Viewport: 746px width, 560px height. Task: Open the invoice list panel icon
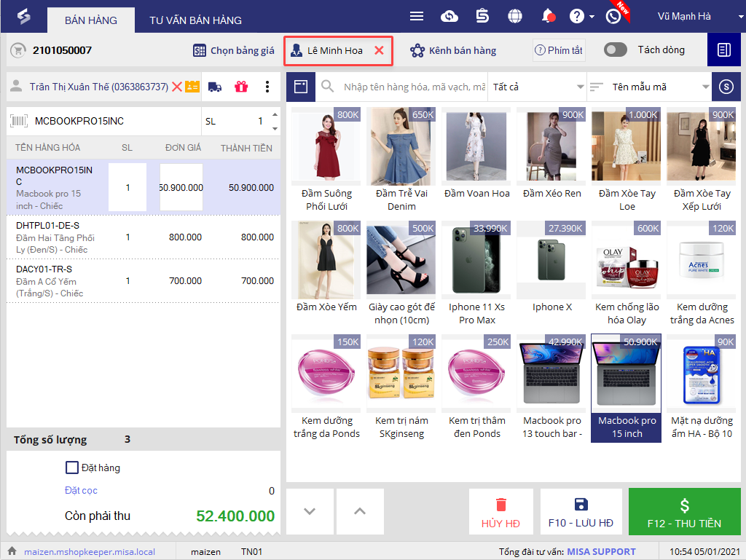click(x=723, y=50)
